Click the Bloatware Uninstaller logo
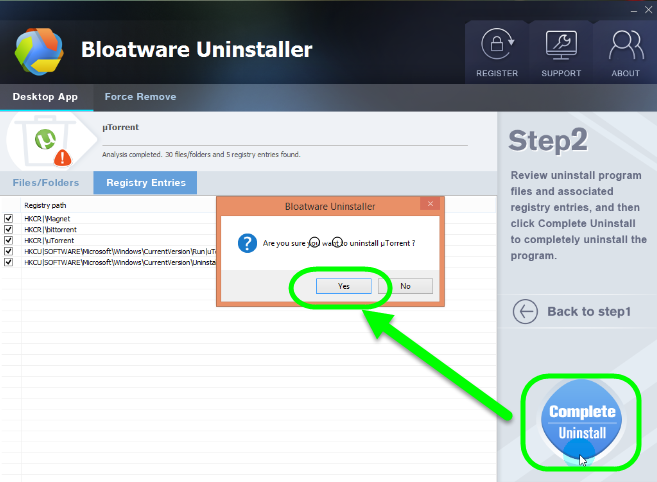The width and height of the screenshot is (657, 482). point(39,52)
